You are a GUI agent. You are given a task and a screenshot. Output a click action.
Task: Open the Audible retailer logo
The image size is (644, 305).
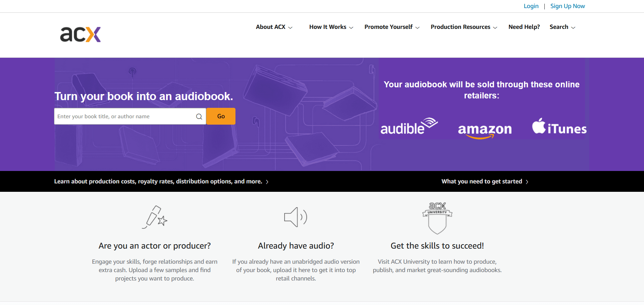(409, 126)
